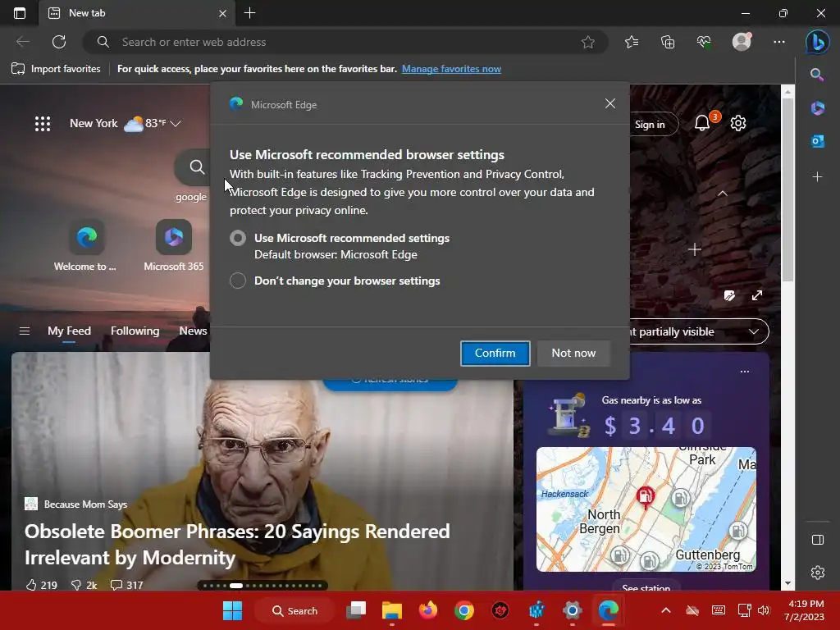The width and height of the screenshot is (840, 630).
Task: Close the Microsoft Edge dialog
Action: pyautogui.click(x=609, y=104)
